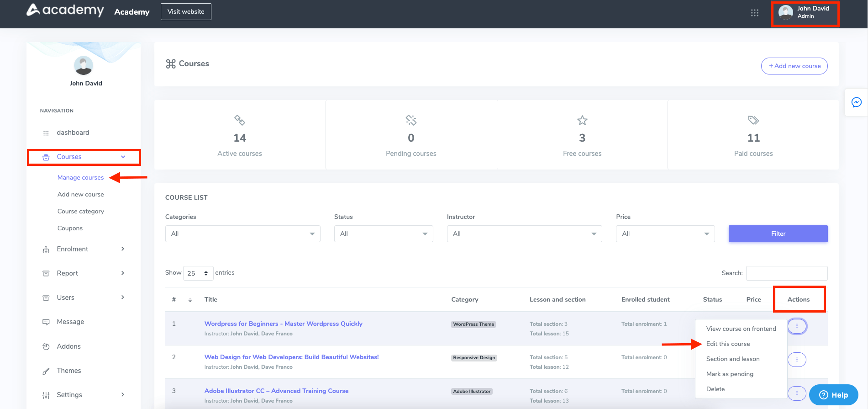868x409 pixels.
Task: Choose Mark as pending option
Action: click(x=730, y=374)
